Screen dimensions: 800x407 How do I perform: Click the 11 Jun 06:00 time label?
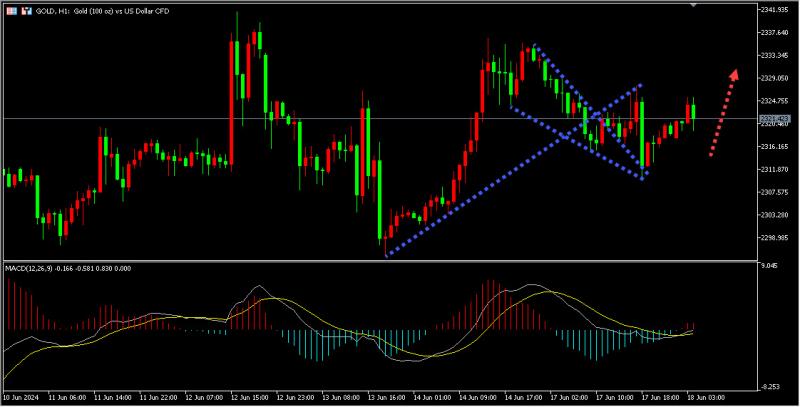tap(68, 397)
